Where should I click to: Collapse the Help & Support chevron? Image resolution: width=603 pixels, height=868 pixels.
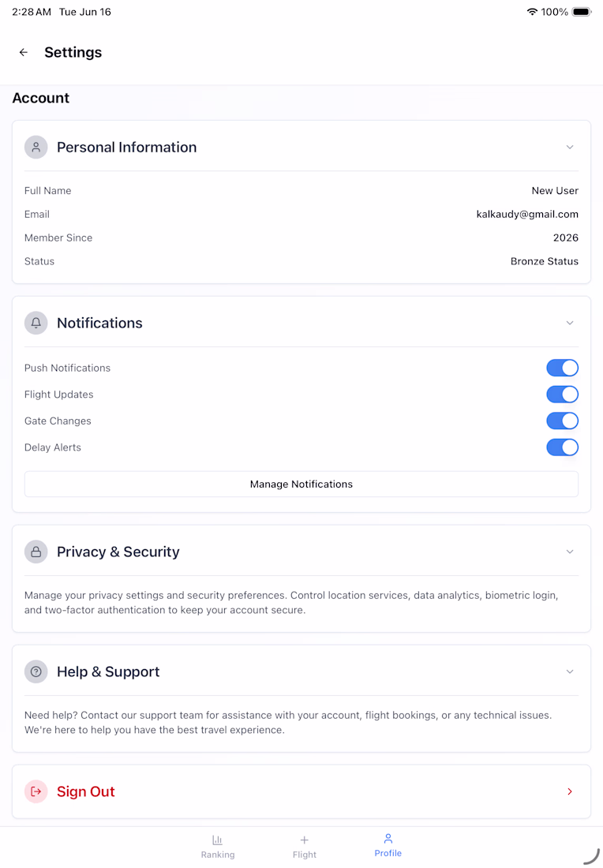[570, 672]
